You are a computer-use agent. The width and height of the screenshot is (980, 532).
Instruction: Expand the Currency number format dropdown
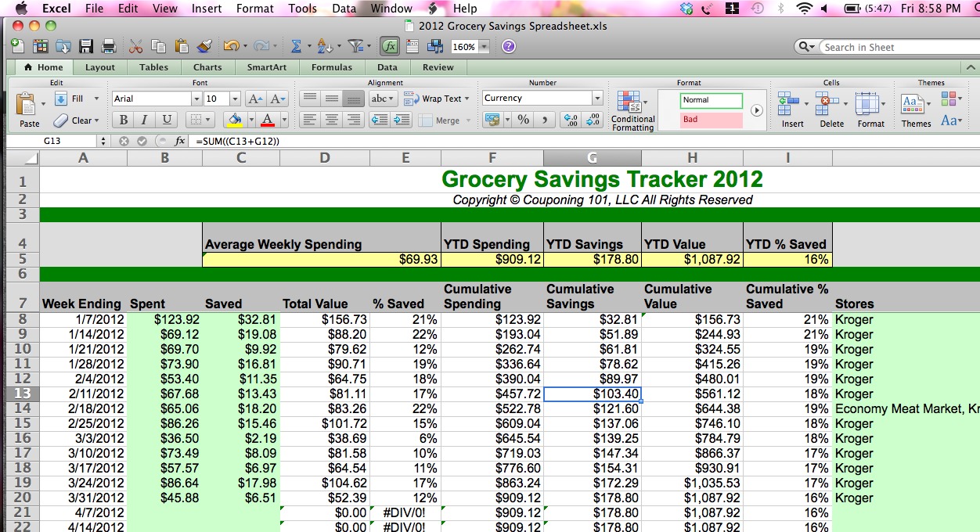(597, 99)
